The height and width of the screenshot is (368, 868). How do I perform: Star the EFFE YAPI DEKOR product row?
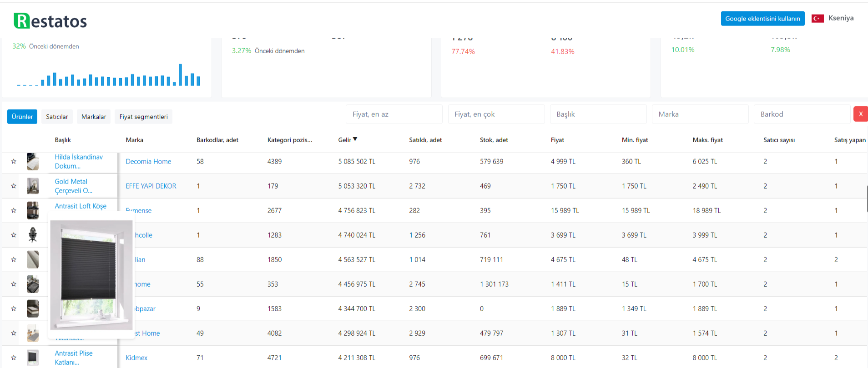(x=14, y=186)
